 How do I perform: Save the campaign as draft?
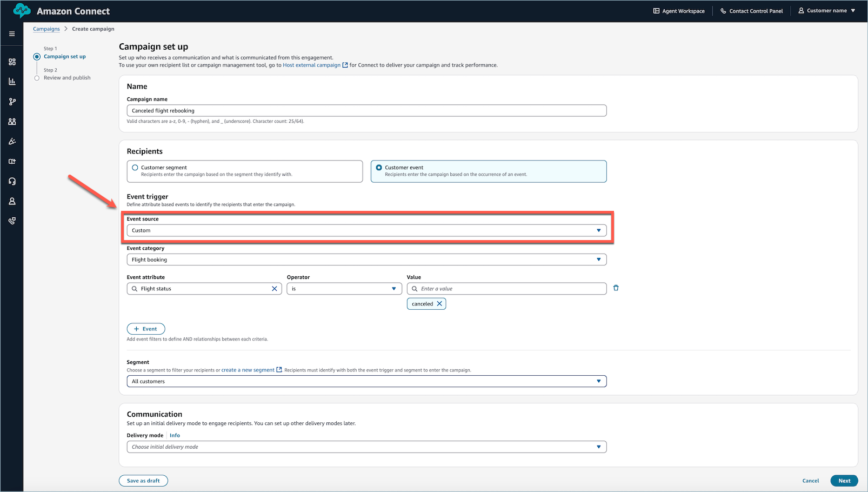tap(143, 480)
